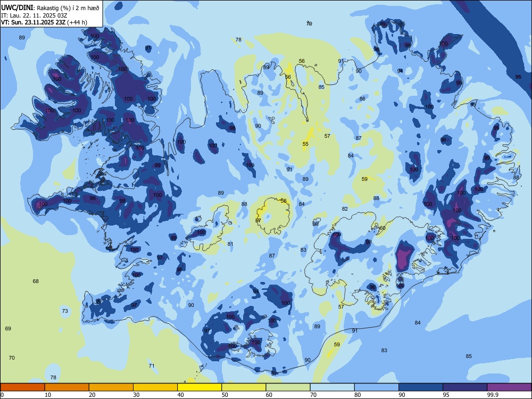Click the legend label '10'
This screenshot has height=399, width=532.
pos(48,395)
